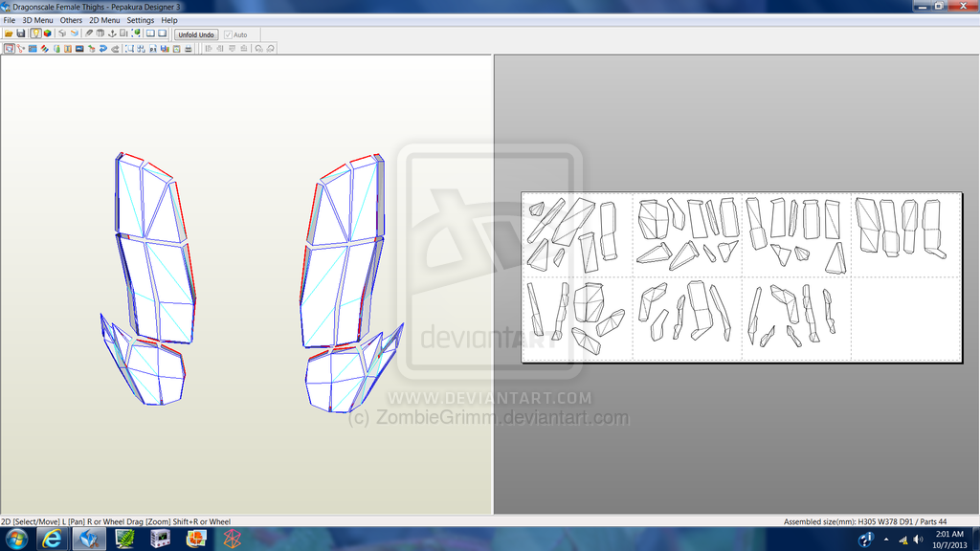Click the green cube fit-view icon

(136, 33)
